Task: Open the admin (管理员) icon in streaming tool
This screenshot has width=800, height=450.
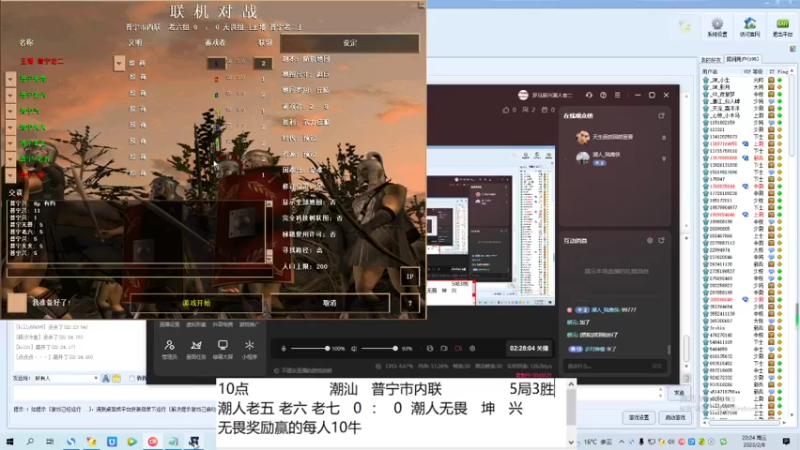Action: pos(169,345)
